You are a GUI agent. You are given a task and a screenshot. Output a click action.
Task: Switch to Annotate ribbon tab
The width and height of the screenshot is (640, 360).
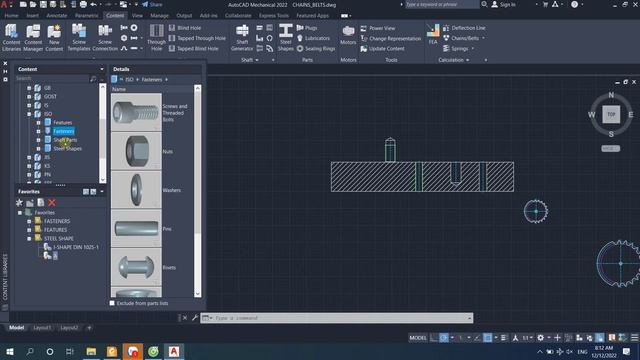(56, 16)
